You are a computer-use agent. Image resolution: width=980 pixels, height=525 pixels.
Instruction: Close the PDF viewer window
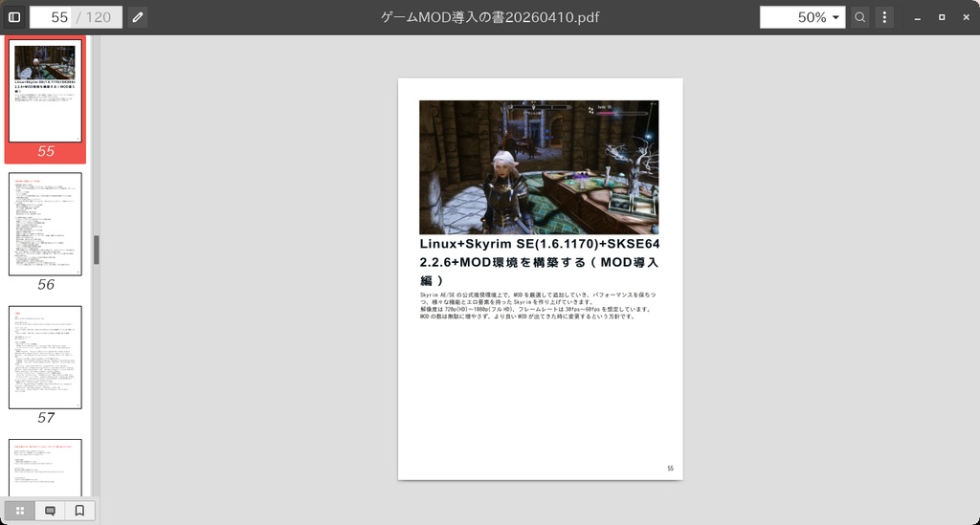(967, 17)
